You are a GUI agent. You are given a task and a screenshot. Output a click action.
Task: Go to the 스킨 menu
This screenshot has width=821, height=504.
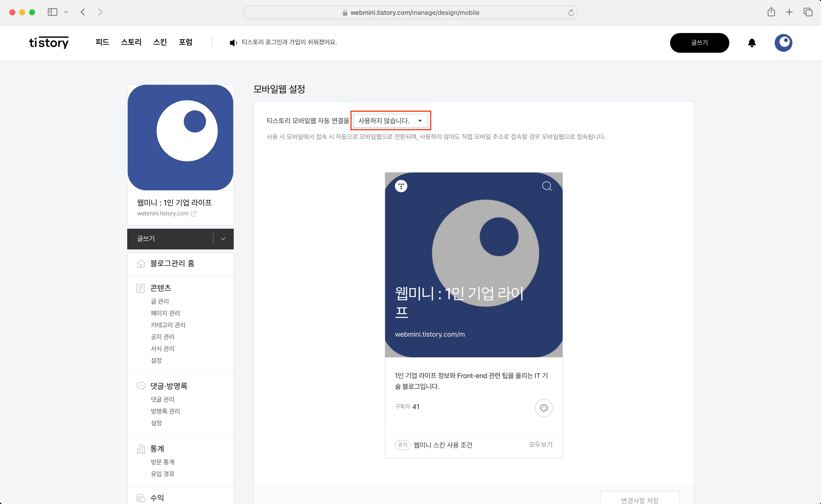click(x=160, y=42)
